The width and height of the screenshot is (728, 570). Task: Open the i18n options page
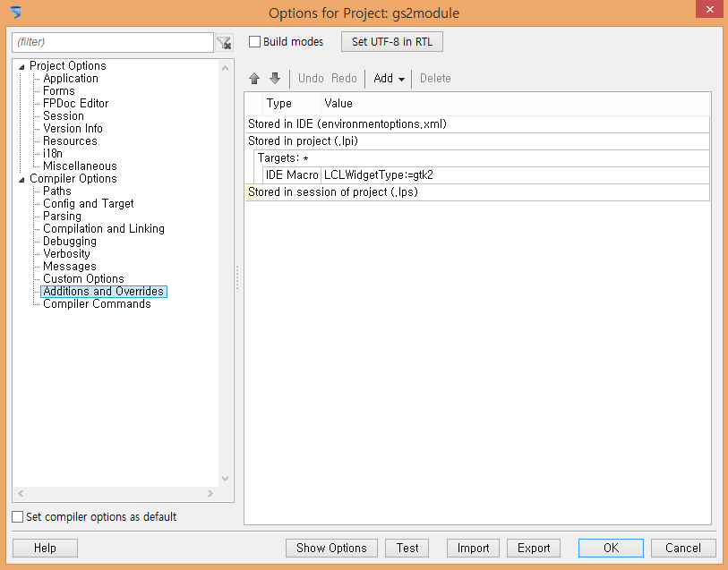[53, 154]
